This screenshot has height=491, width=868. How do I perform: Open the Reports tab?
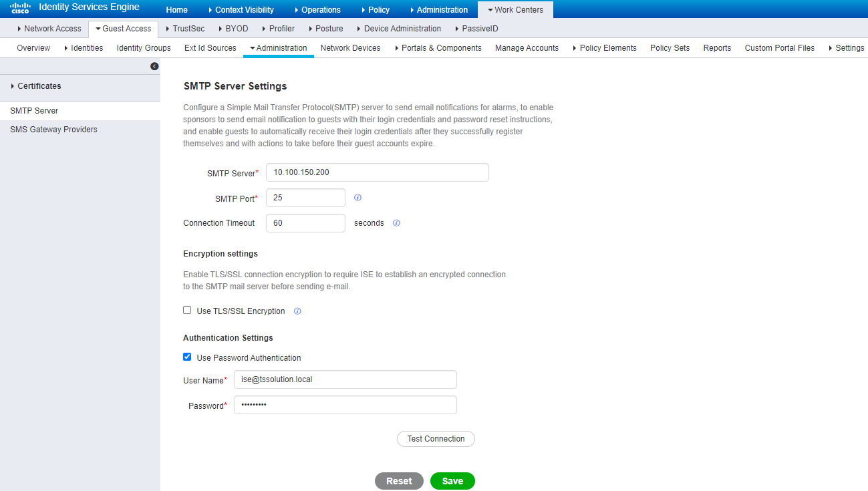pyautogui.click(x=717, y=48)
